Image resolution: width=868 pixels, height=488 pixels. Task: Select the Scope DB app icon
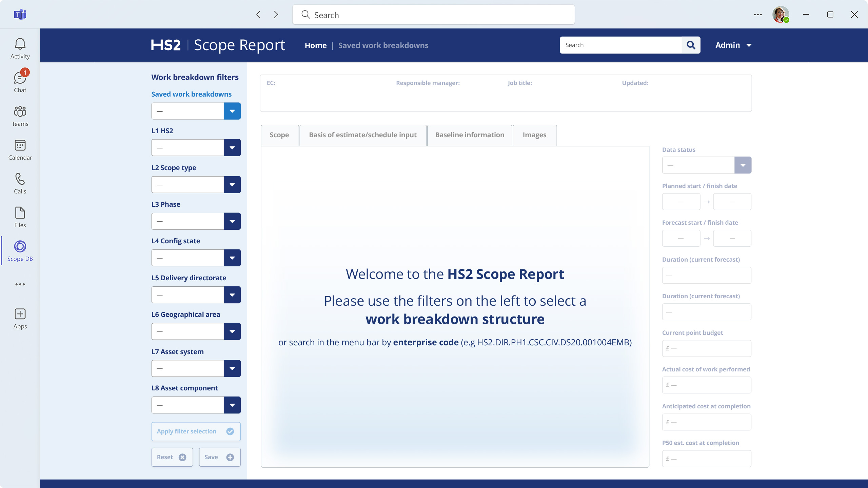coord(20,251)
